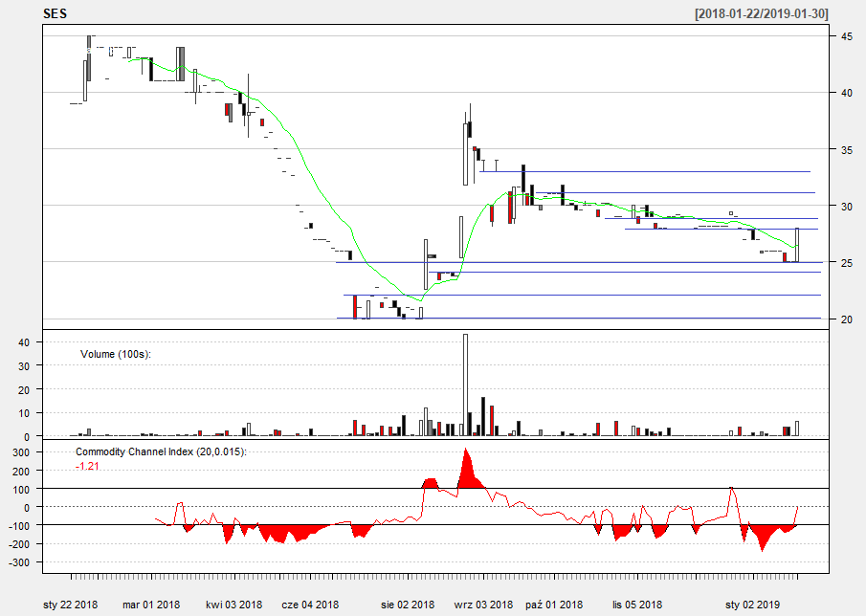Click the Volume (100s): label

116,354
